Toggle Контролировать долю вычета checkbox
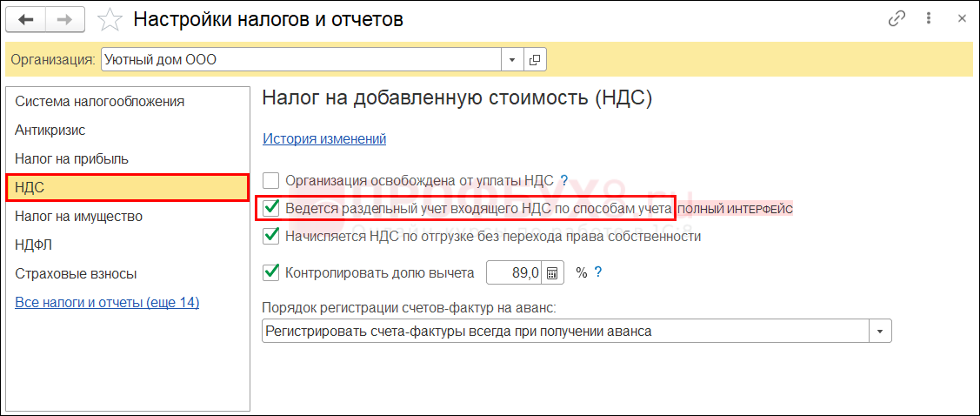 [270, 272]
